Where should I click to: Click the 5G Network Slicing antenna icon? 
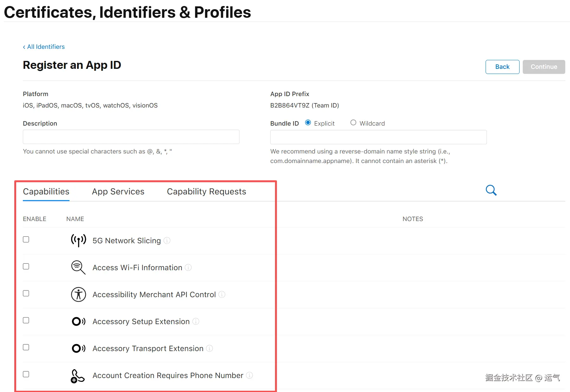(78, 240)
